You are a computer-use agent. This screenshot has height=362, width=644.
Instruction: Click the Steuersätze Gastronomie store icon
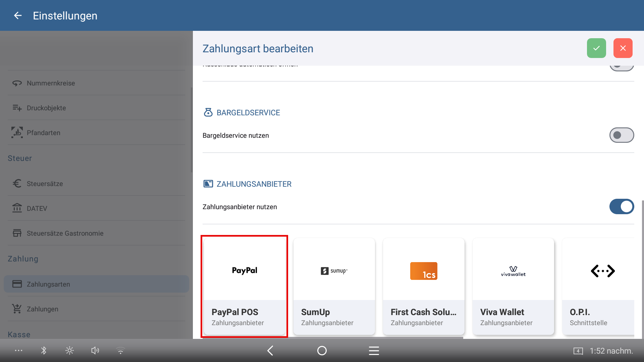(x=17, y=233)
